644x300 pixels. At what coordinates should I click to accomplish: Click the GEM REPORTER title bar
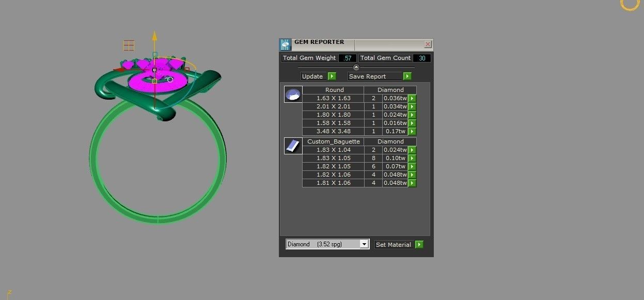(x=356, y=45)
